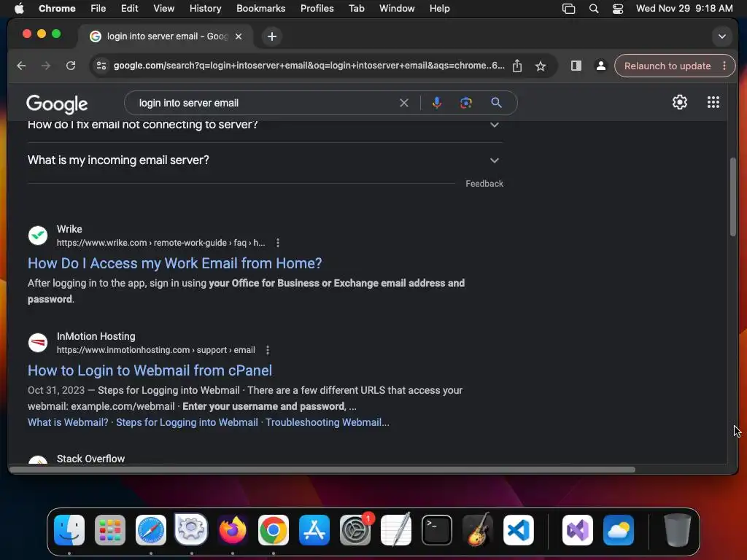Open a new browser tab

272,36
